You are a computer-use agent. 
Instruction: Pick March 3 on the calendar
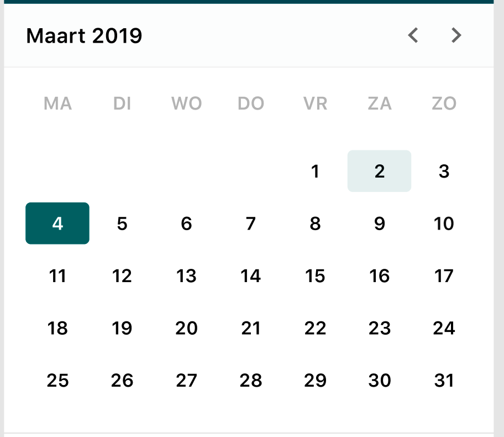coord(444,171)
